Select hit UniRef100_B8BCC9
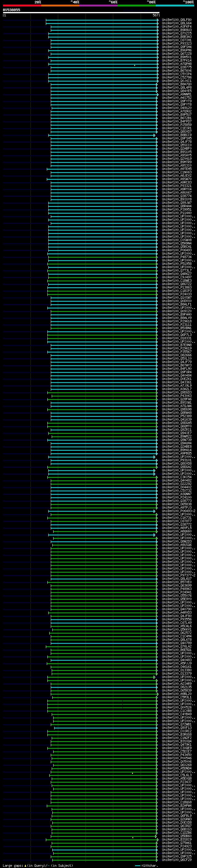This screenshot has width=197, height=868. [177, 135]
